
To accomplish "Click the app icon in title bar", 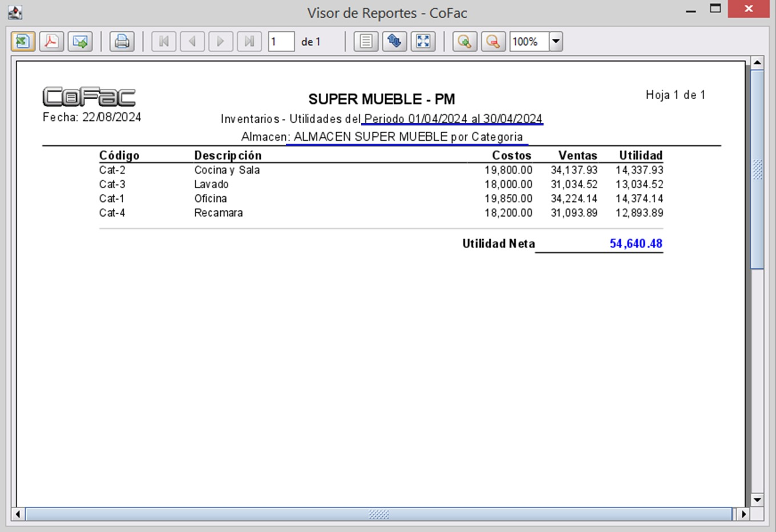I will [x=15, y=12].
